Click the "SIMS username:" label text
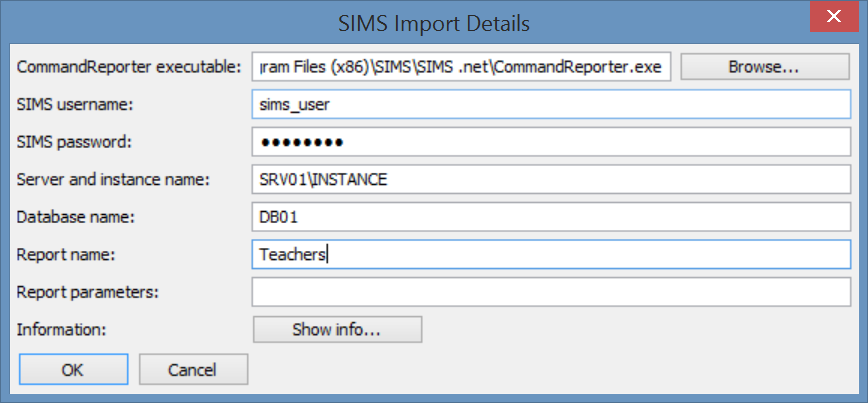Image resolution: width=868 pixels, height=403 pixels. pyautogui.click(x=75, y=104)
